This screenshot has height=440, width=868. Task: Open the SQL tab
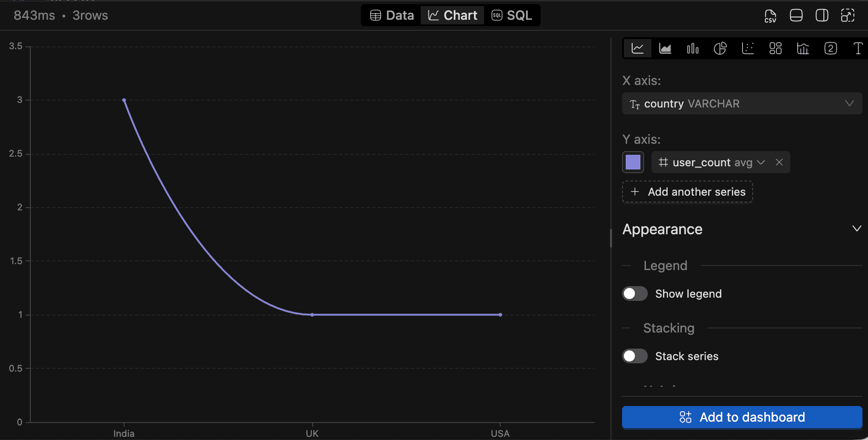512,16
